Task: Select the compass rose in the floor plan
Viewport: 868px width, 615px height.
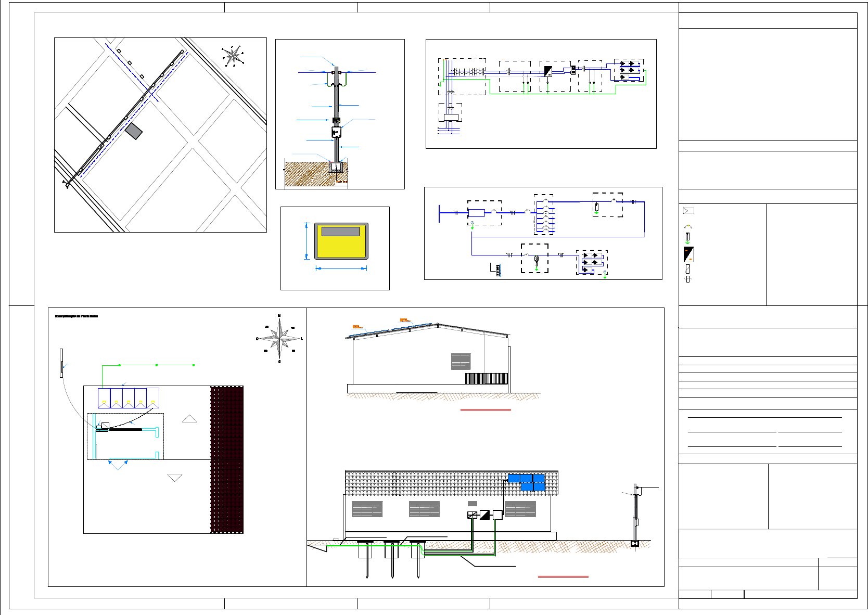Action: (280, 339)
